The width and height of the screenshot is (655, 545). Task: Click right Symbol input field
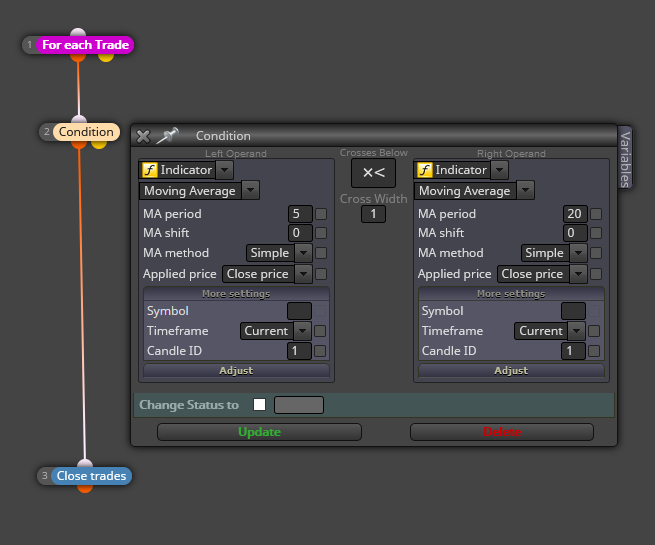[x=573, y=311]
